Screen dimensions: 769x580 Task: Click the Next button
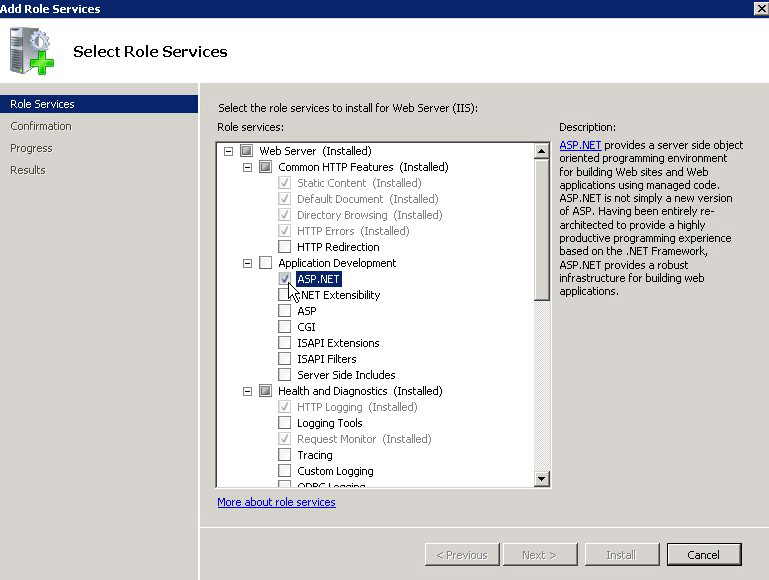pos(539,555)
